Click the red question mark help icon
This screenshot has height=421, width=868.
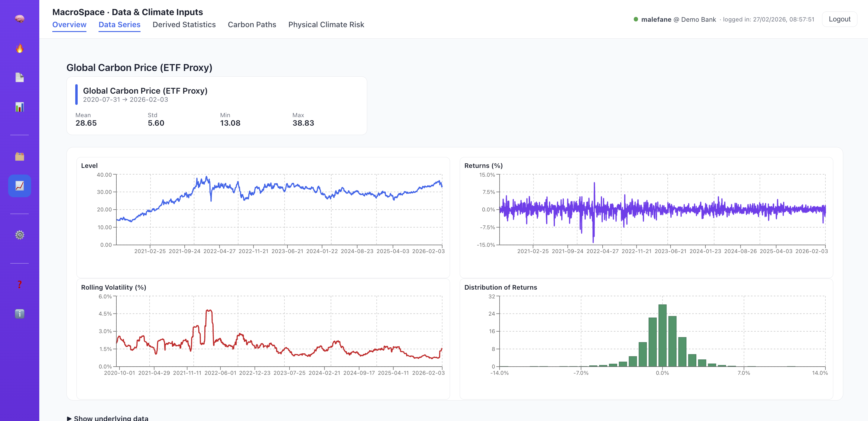coord(20,284)
